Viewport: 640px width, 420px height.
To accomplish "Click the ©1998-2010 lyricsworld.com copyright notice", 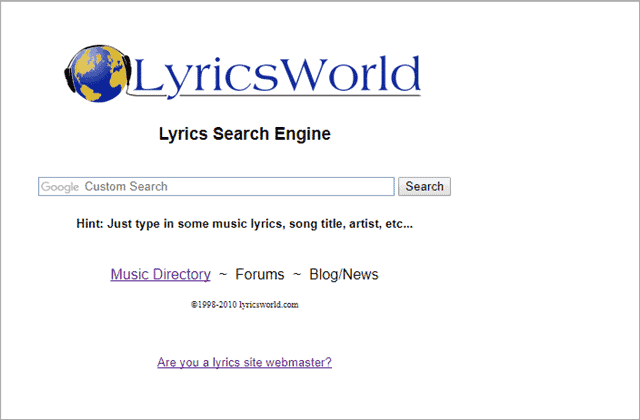I will (x=244, y=304).
